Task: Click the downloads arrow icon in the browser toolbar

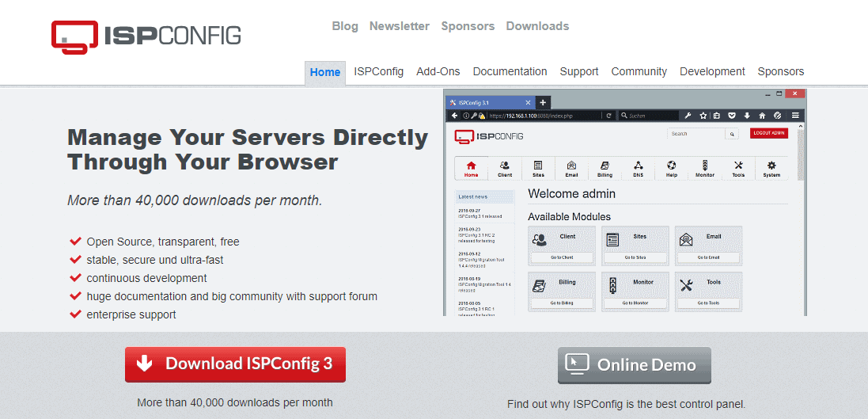Action: pos(747,116)
